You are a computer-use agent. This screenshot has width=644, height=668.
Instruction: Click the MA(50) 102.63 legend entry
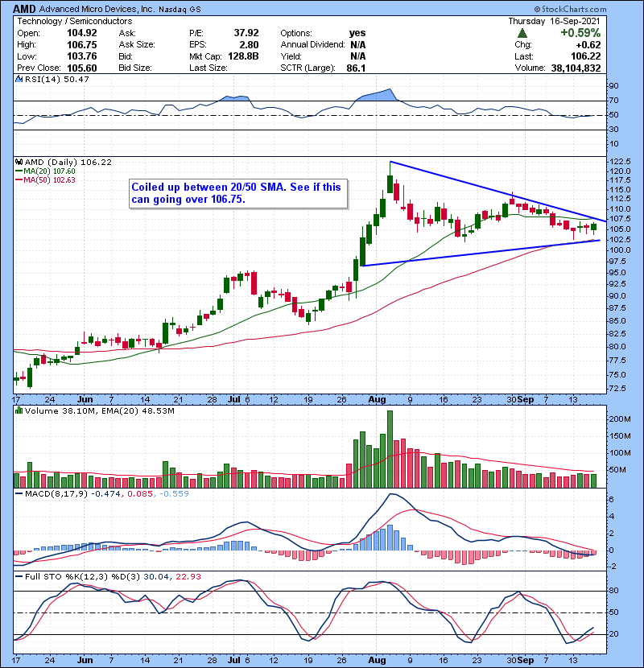pyautogui.click(x=46, y=179)
